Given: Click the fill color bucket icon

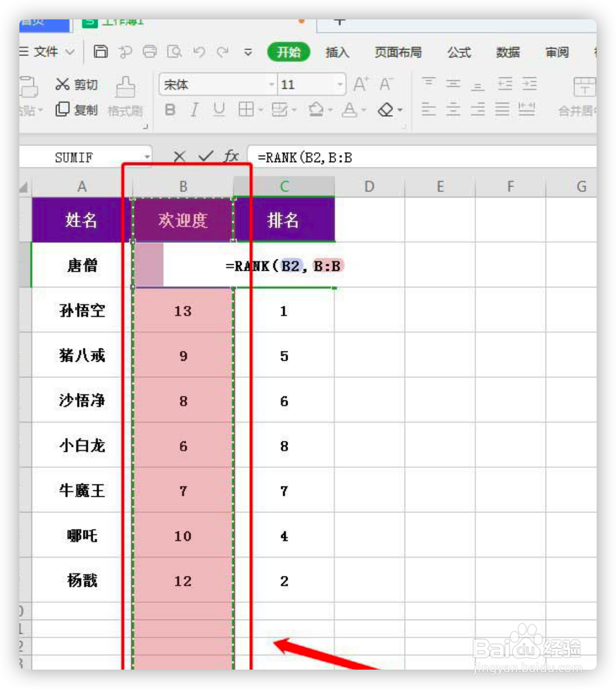Looking at the screenshot, I should pyautogui.click(x=316, y=110).
